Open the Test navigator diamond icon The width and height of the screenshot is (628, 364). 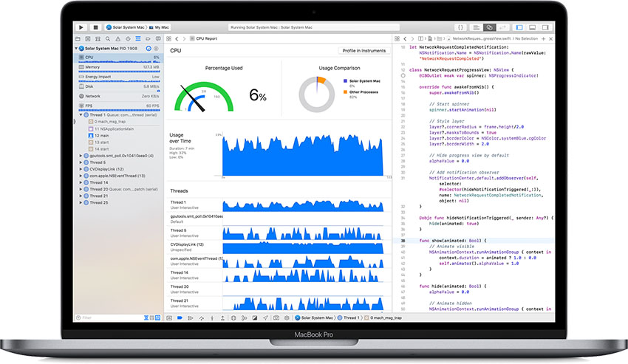128,39
